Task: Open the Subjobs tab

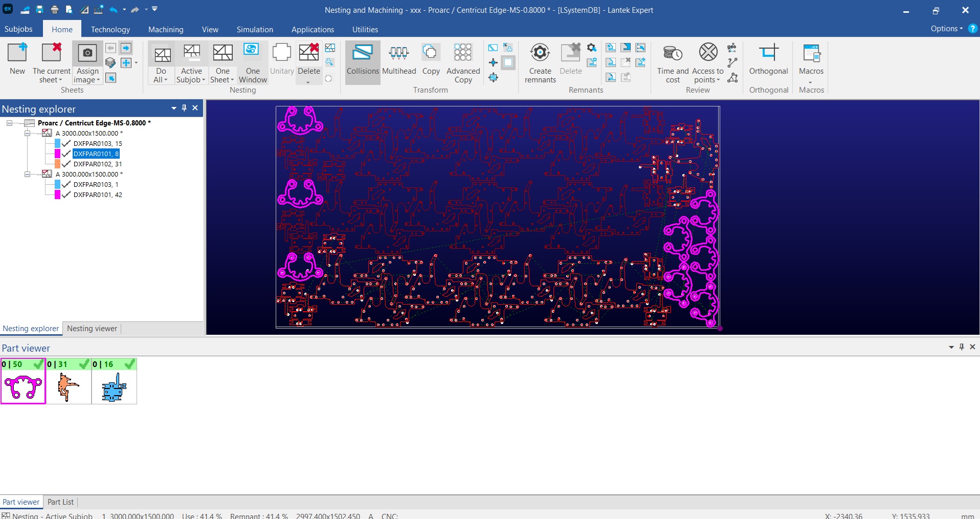Action: point(18,29)
